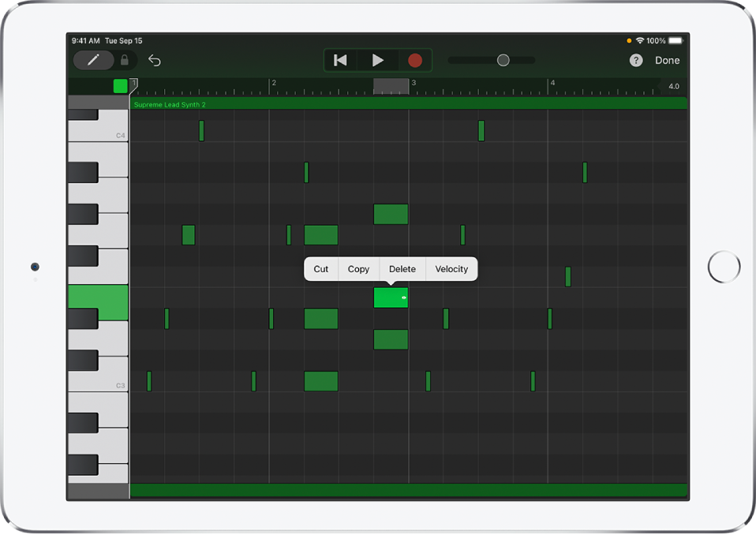
Task: Tap the lock icon beside the pencil tool
Action: pos(125,60)
